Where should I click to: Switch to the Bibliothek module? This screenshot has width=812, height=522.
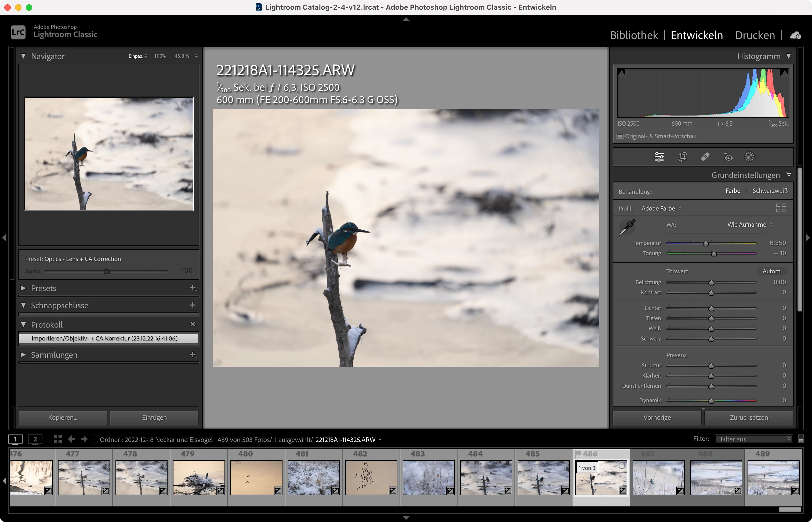(634, 35)
